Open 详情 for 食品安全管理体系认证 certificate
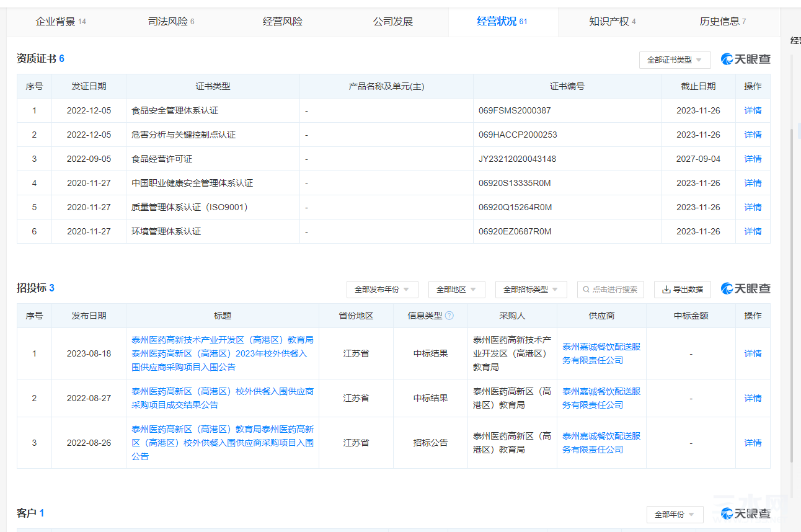Viewport: 801px width, 532px height. (753, 110)
